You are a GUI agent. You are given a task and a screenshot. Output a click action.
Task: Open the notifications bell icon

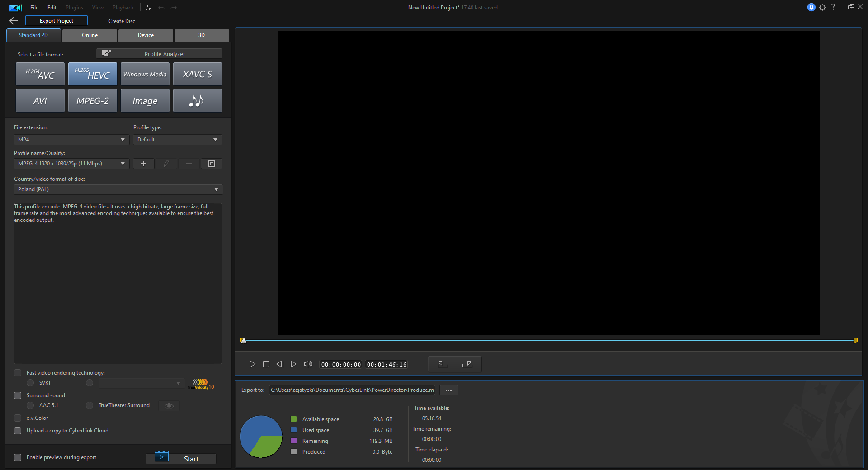811,7
